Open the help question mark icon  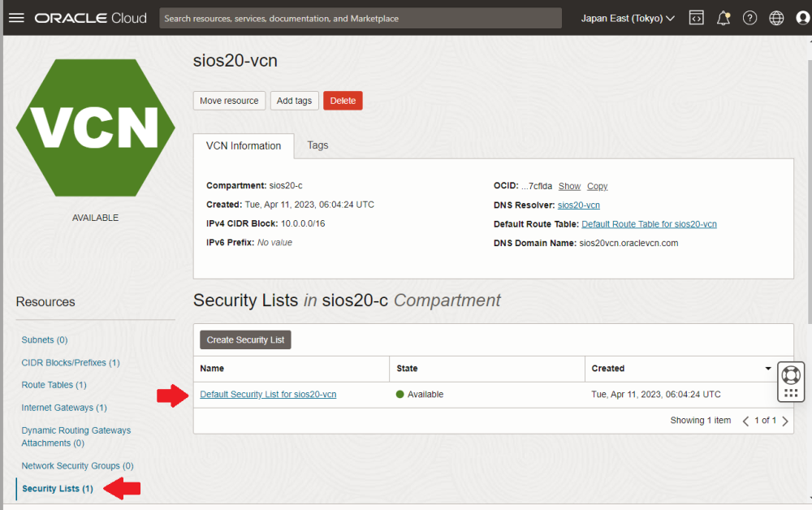click(x=749, y=18)
